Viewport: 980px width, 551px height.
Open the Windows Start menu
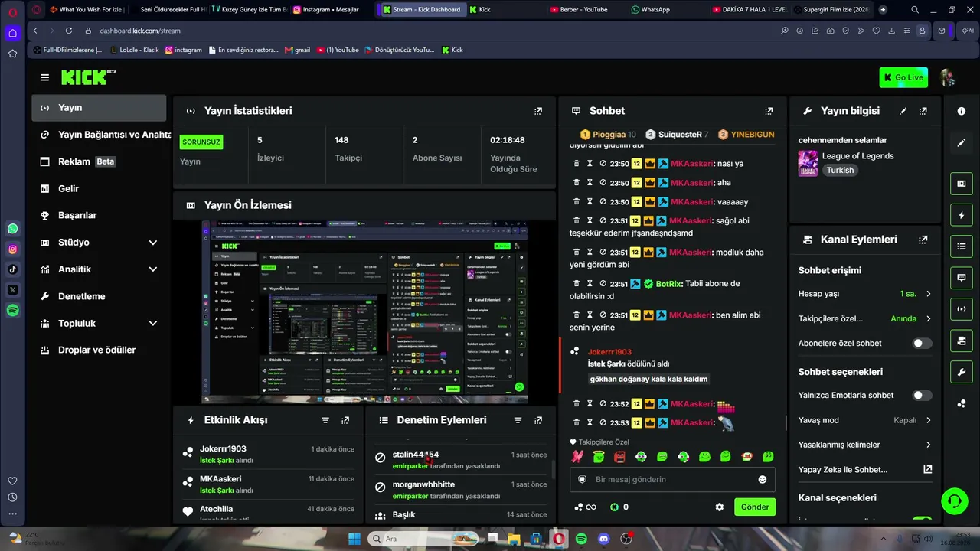tap(354, 539)
